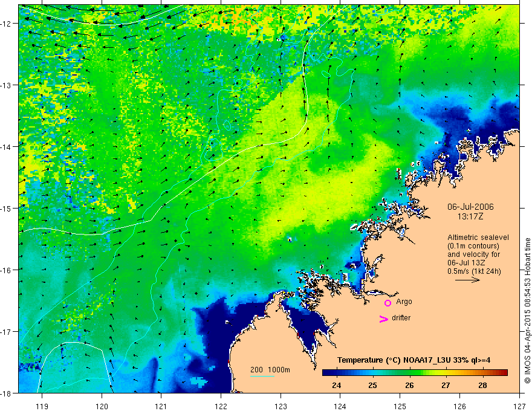The image size is (532, 411).
Task: Click the IMOS copyright timestamp text
Action: 527,312
